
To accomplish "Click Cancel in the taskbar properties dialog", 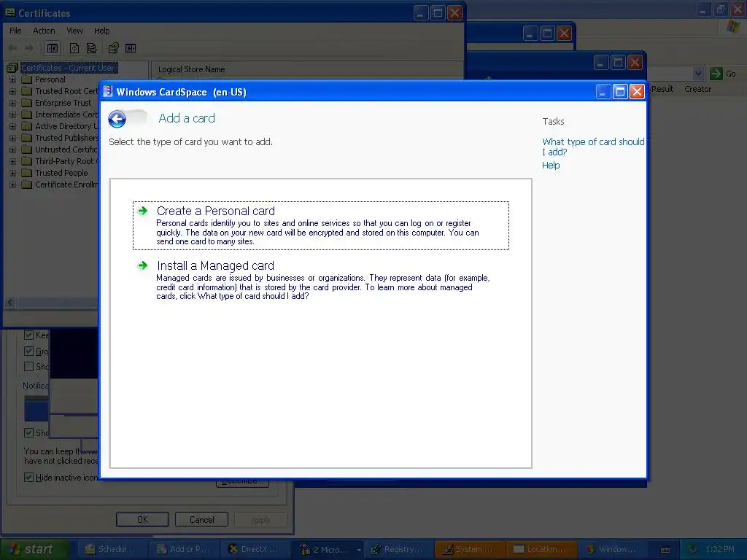I will tap(201, 519).
